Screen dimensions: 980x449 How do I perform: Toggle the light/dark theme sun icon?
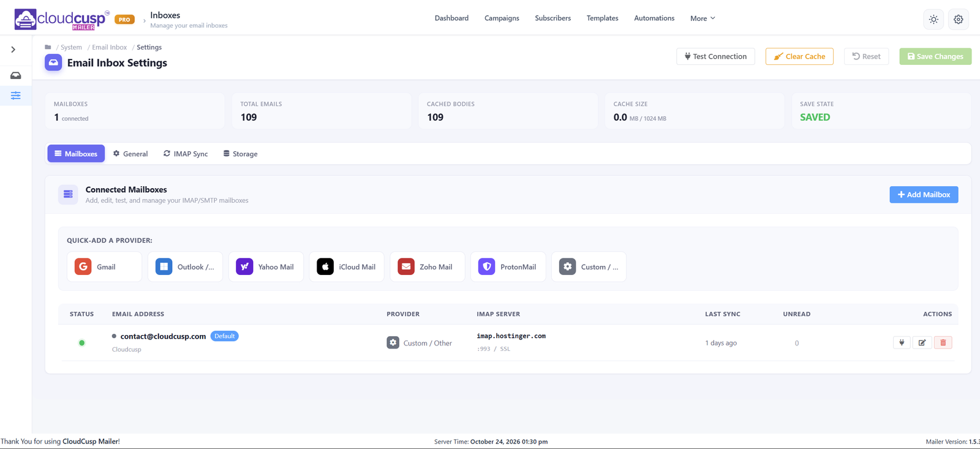point(933,20)
